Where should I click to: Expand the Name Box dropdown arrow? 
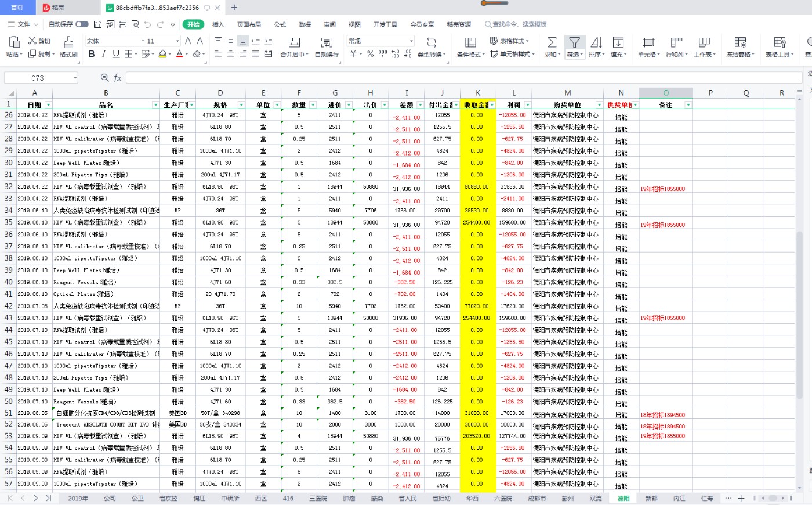click(75, 78)
